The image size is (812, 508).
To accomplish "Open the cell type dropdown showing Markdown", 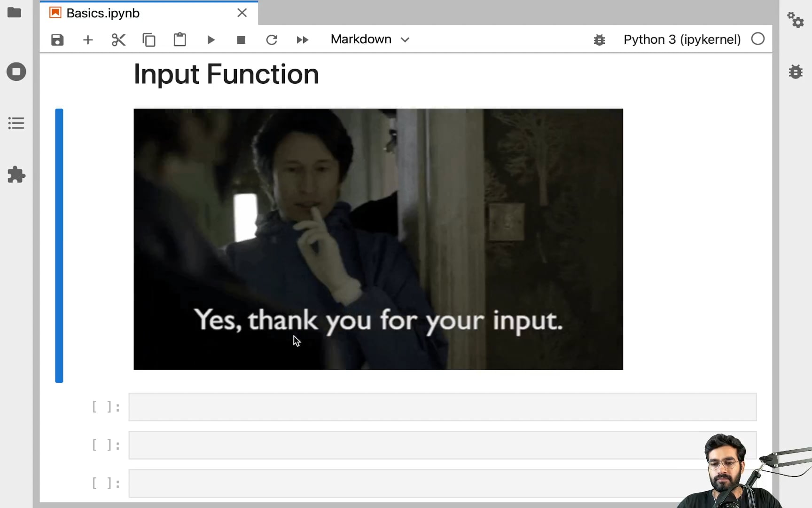I will tap(370, 40).
